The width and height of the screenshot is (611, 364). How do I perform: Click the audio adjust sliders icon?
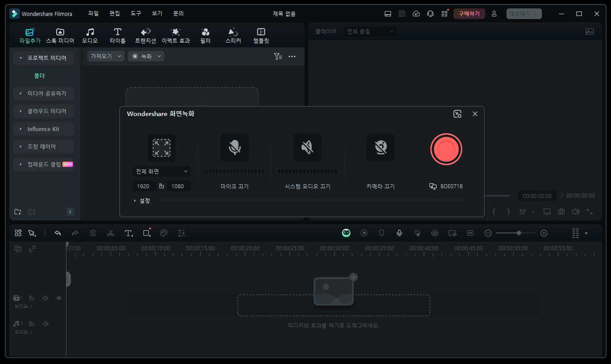click(x=182, y=233)
